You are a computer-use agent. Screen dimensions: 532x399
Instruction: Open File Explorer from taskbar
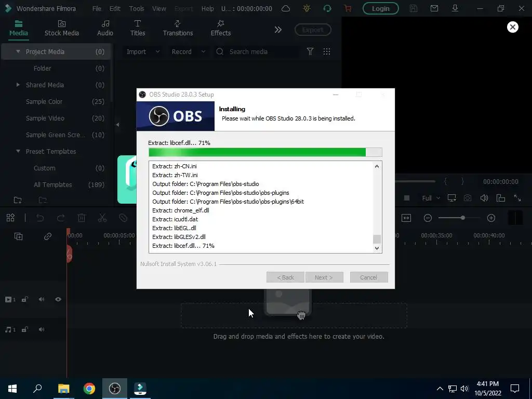click(63, 389)
